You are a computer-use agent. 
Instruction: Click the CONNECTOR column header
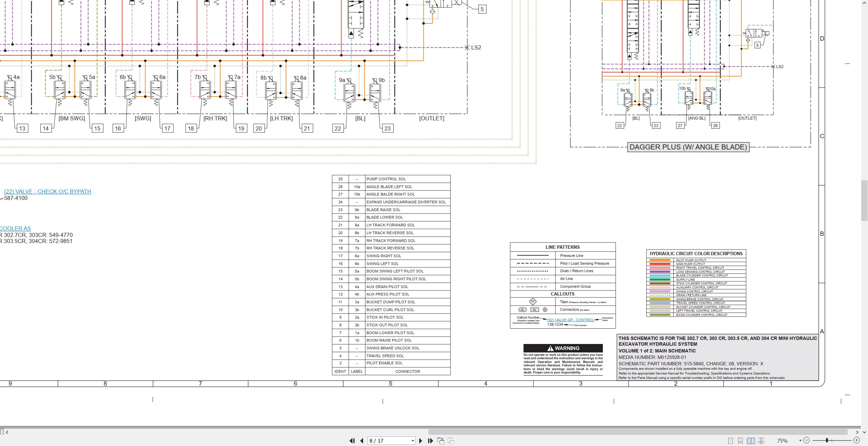408,371
